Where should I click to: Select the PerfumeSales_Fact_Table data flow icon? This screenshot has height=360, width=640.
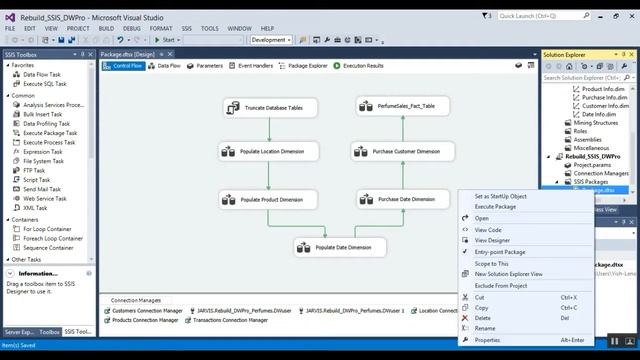(x=366, y=106)
